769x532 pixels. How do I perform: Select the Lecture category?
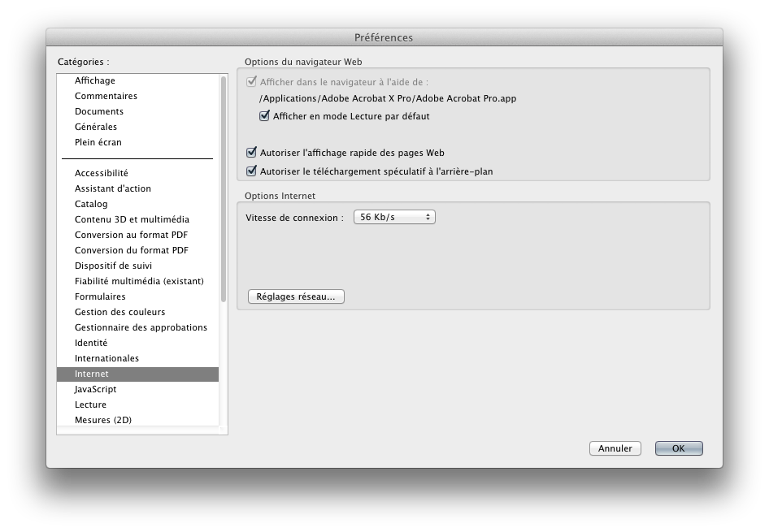[x=137, y=404]
